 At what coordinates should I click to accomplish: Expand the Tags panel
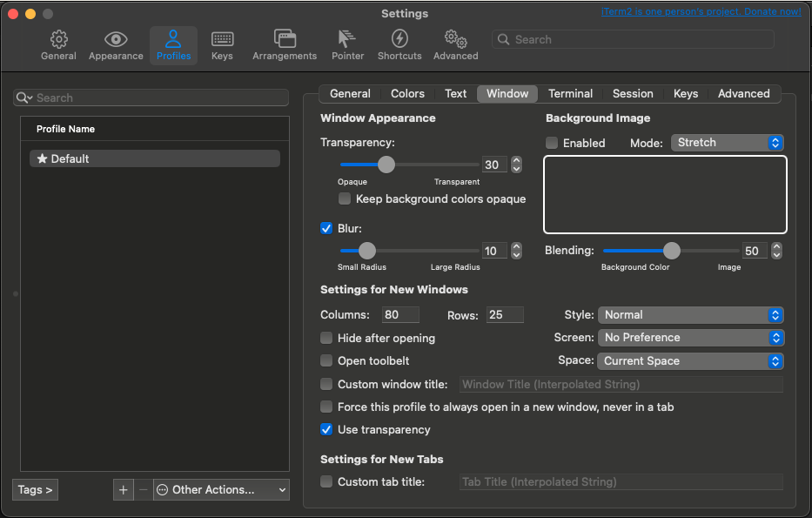pos(35,490)
